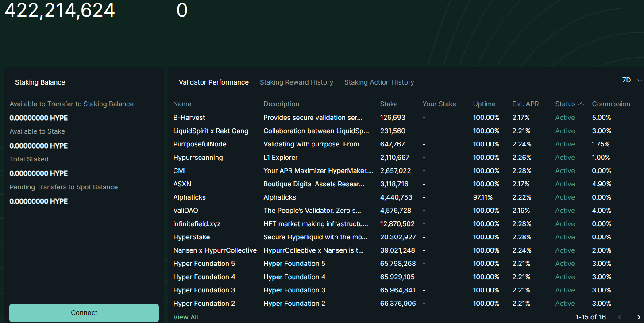The height and width of the screenshot is (323, 644).
Task: Select Hyper Foundation 4 validator name
Action: click(x=204, y=277)
